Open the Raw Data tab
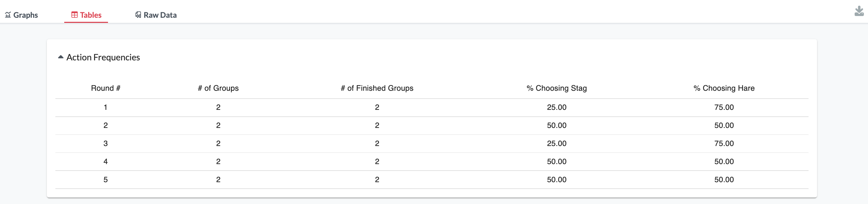The width and height of the screenshot is (868, 204). tap(156, 15)
